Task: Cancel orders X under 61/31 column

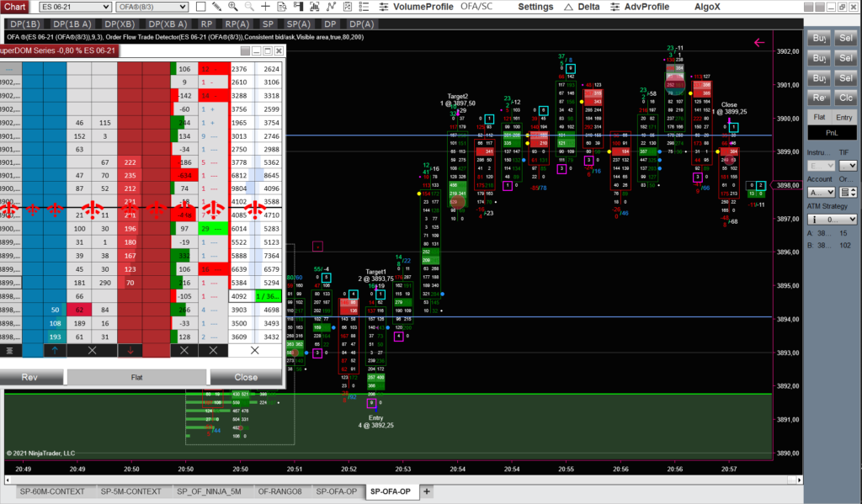Action: (x=92, y=350)
